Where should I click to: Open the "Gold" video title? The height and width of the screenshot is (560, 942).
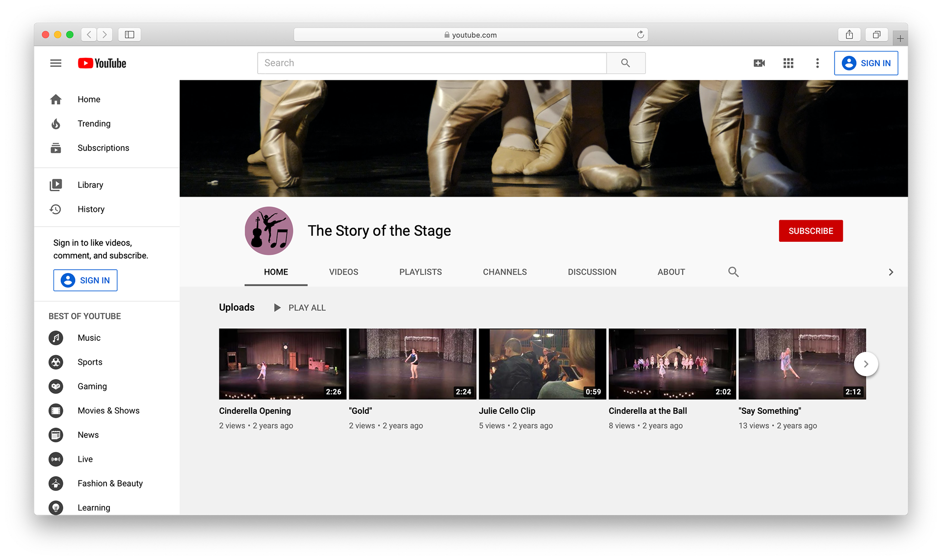click(360, 411)
